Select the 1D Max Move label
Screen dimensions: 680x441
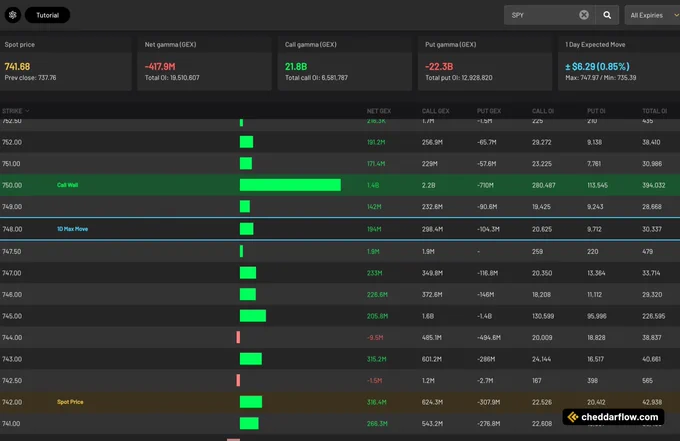point(72,229)
